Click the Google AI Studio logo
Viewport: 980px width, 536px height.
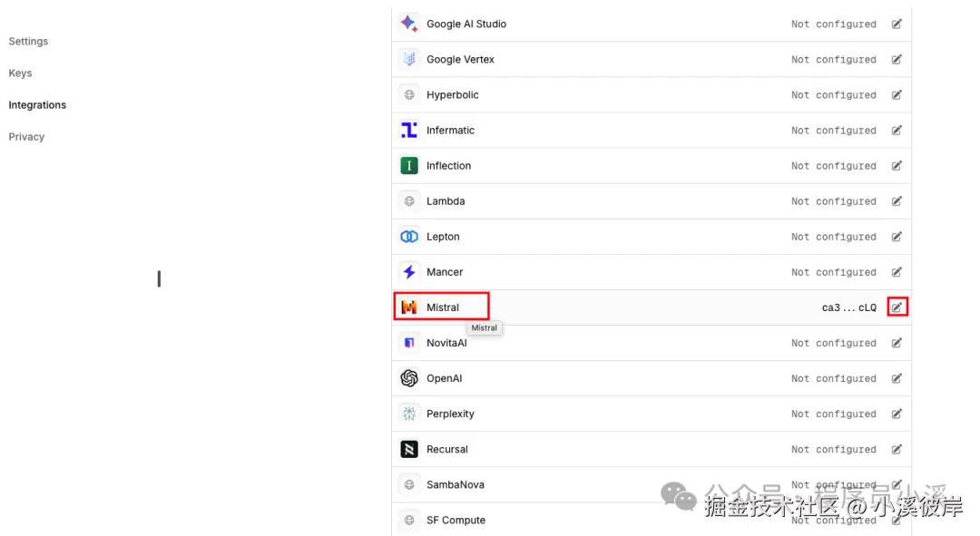click(409, 24)
